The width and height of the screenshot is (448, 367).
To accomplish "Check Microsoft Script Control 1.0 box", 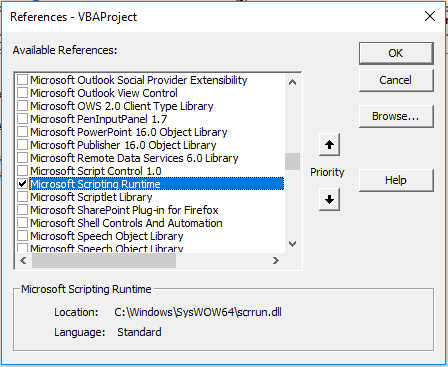I will point(22,171).
